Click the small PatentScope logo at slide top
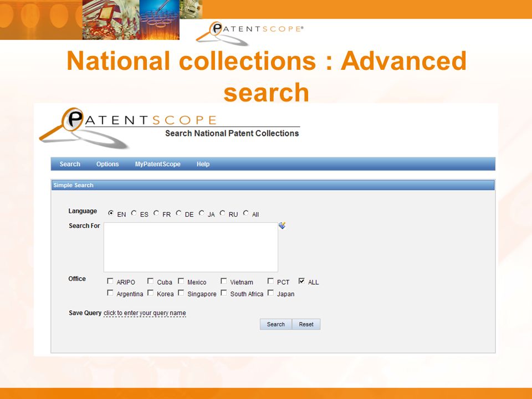532x399 pixels. [249, 33]
